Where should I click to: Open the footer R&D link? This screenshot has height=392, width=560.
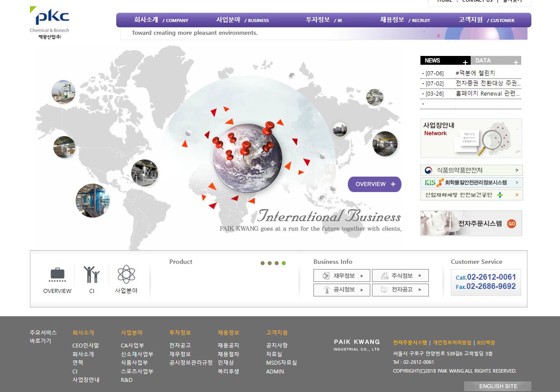coord(127,380)
